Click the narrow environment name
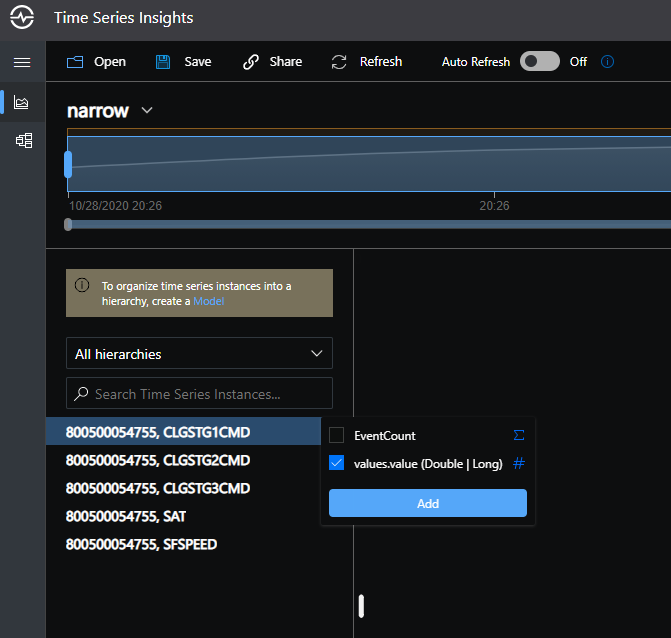Screen dimensions: 671x638 (98, 111)
